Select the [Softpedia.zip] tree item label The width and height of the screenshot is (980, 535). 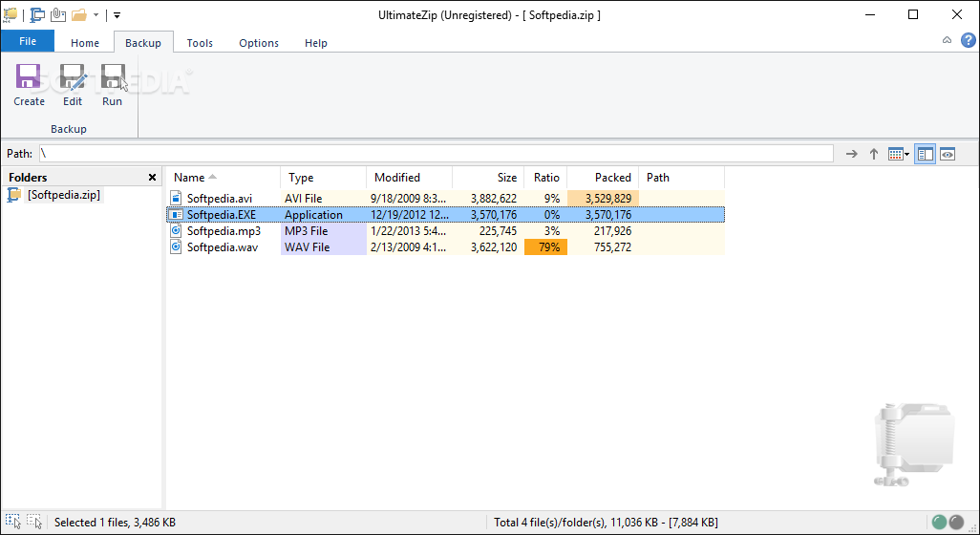point(63,195)
